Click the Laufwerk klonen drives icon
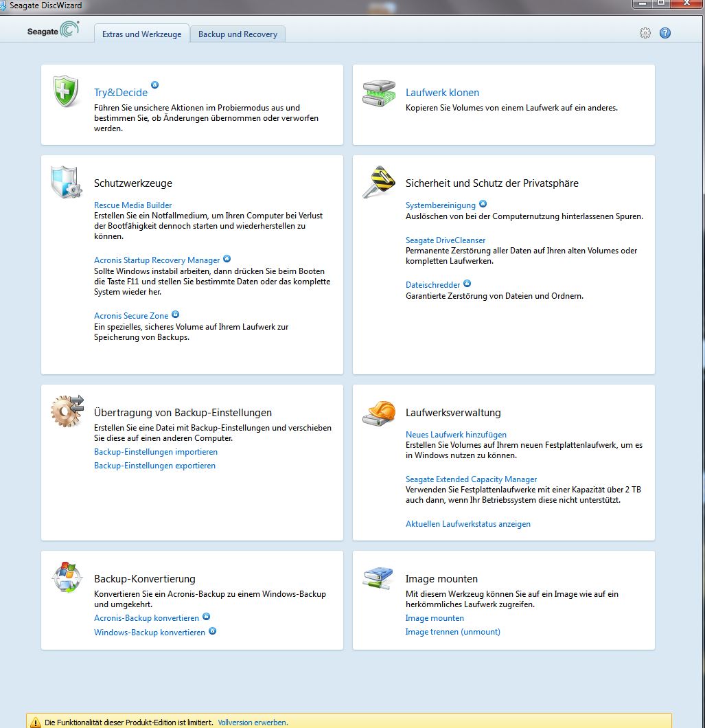 coord(379,93)
